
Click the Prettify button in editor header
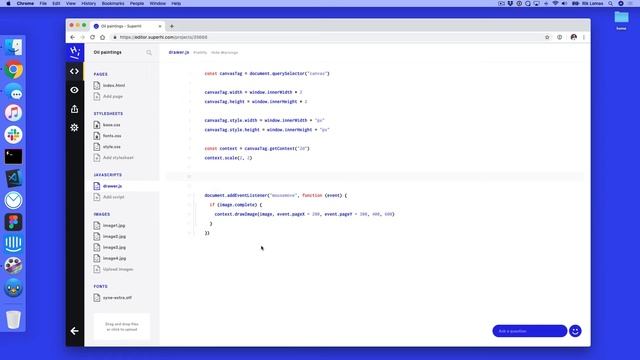point(200,53)
